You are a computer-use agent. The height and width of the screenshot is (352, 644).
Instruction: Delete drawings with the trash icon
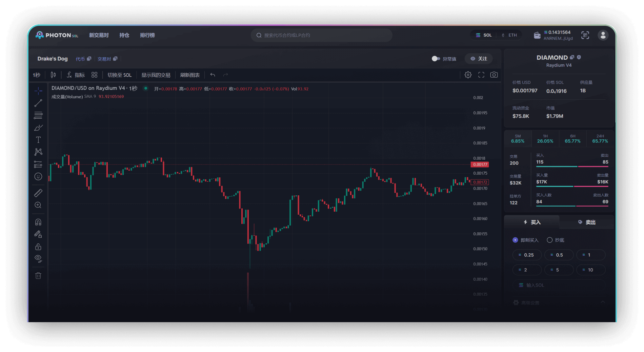pos(38,275)
